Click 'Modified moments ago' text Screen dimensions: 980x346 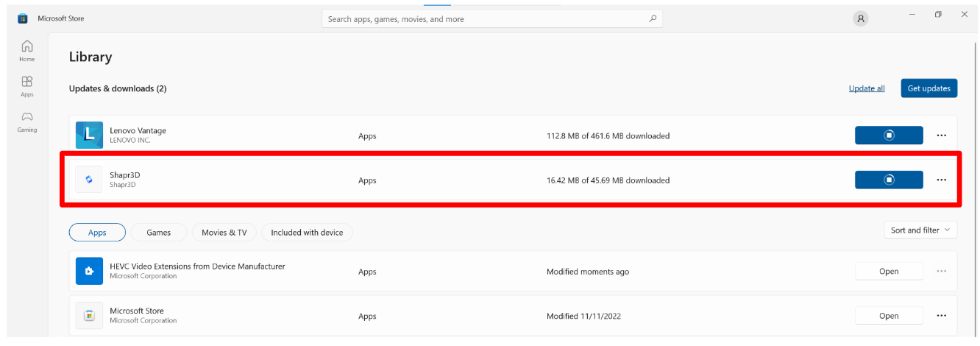point(588,272)
